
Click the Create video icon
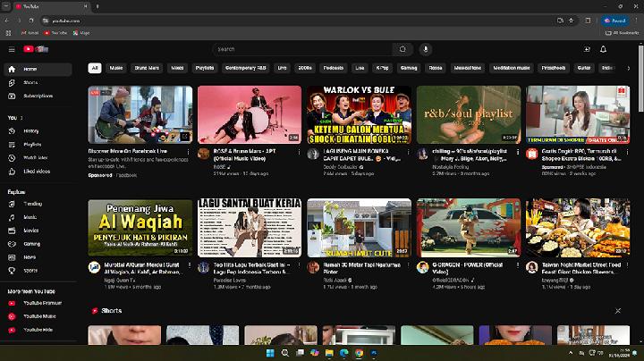click(x=586, y=49)
